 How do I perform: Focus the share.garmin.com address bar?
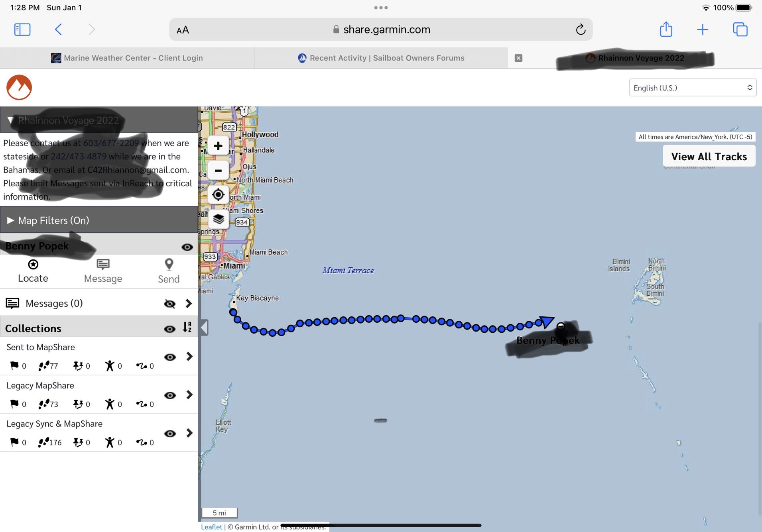(x=381, y=29)
